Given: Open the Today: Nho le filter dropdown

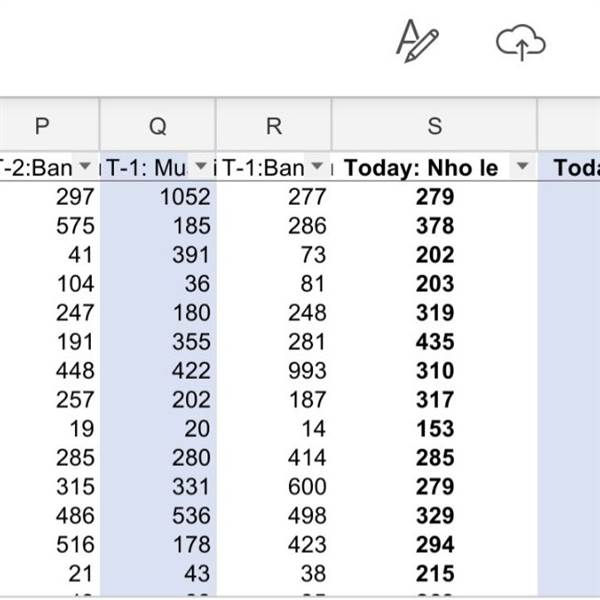Looking at the screenshot, I should [x=521, y=166].
